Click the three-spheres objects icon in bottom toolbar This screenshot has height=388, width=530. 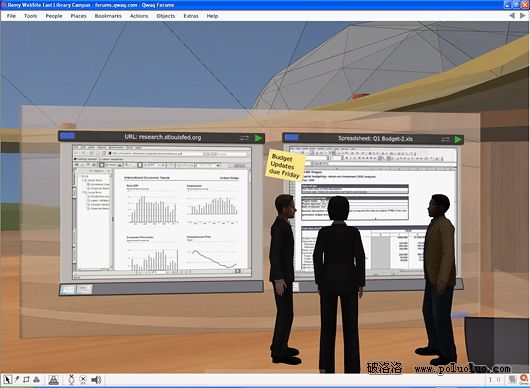click(x=36, y=380)
